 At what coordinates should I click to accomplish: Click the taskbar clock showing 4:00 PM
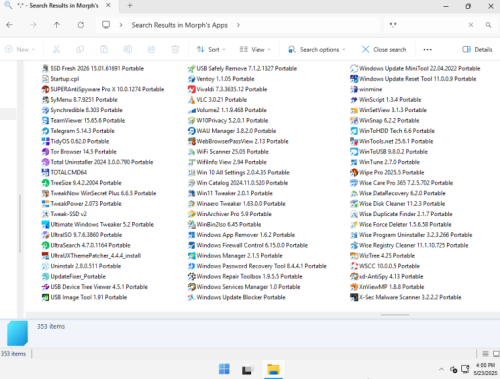click(485, 369)
